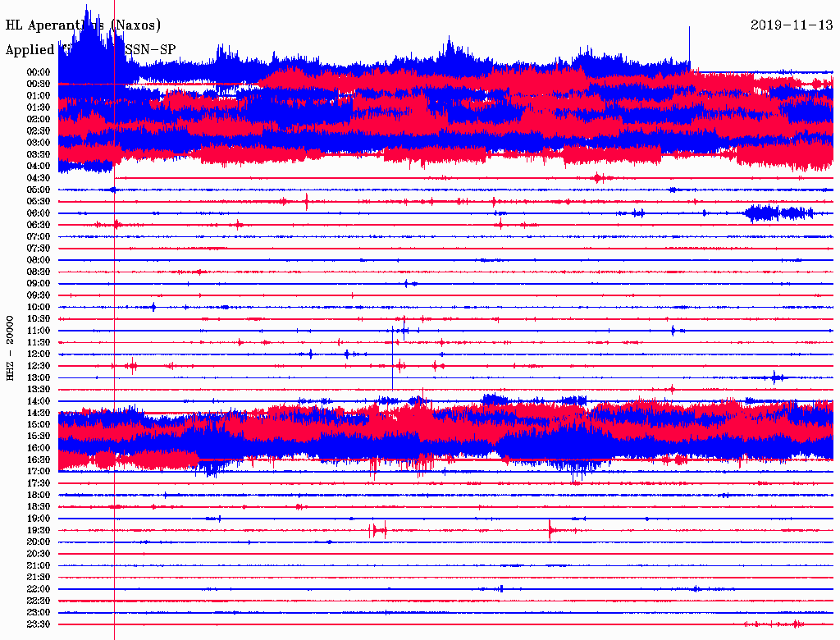Viewport: 840px width, 640px height.
Task: Click the 07:30 time label
Action: [39, 249]
